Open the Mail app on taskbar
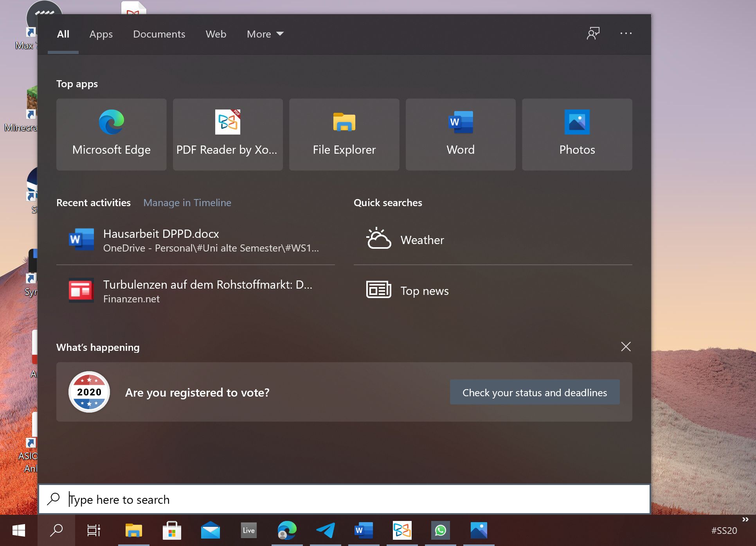The height and width of the screenshot is (546, 756). [x=211, y=530]
